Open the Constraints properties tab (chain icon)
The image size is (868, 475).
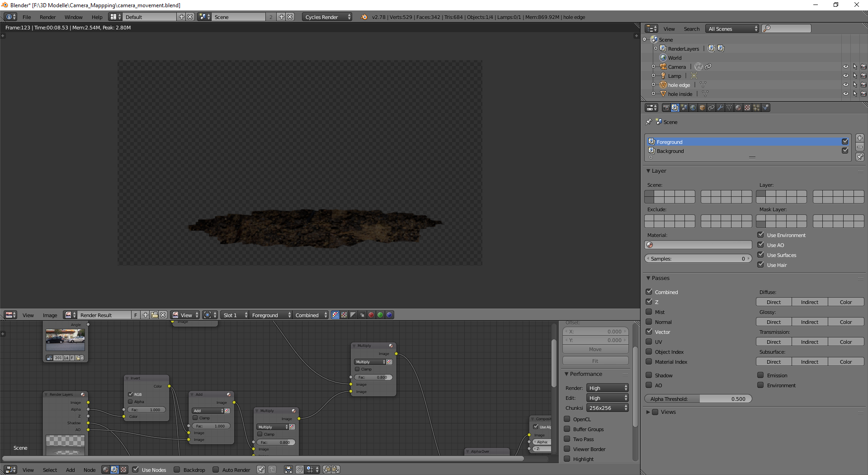click(711, 108)
